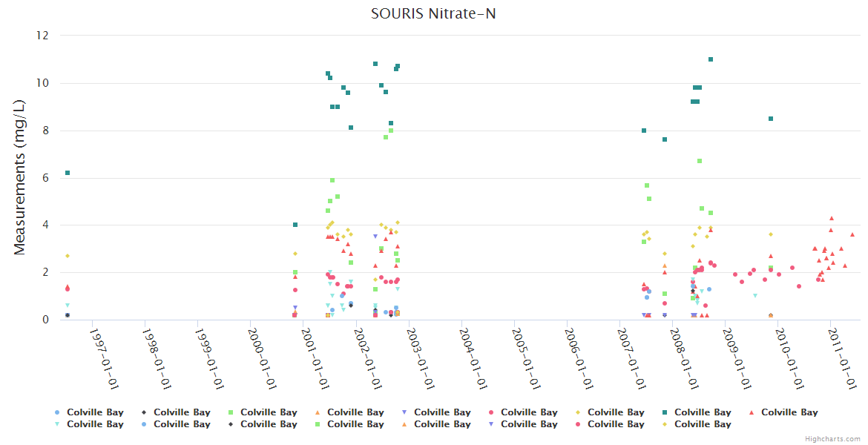Viewport: 868px width, 445px height.
Task: Select the highest teal data point near 11 mg/L
Action: coord(711,59)
